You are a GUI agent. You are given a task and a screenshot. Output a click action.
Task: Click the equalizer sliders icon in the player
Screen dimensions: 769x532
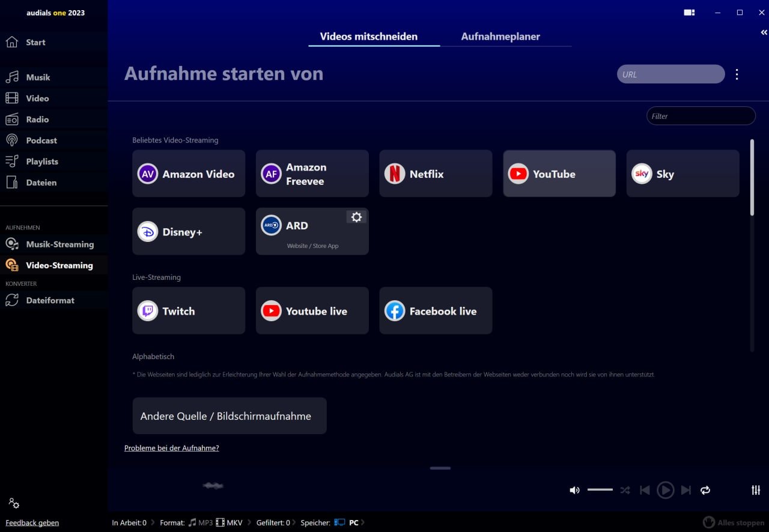[756, 490]
